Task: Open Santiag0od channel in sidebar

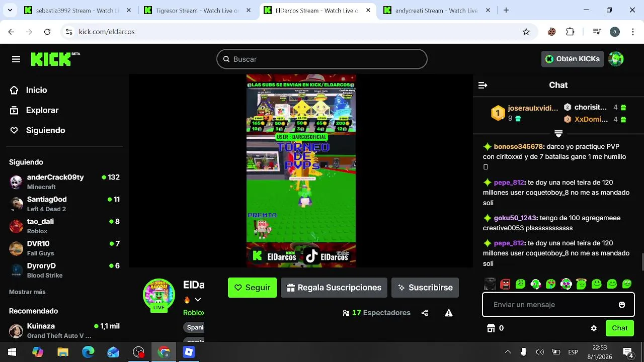Action: tap(64, 204)
